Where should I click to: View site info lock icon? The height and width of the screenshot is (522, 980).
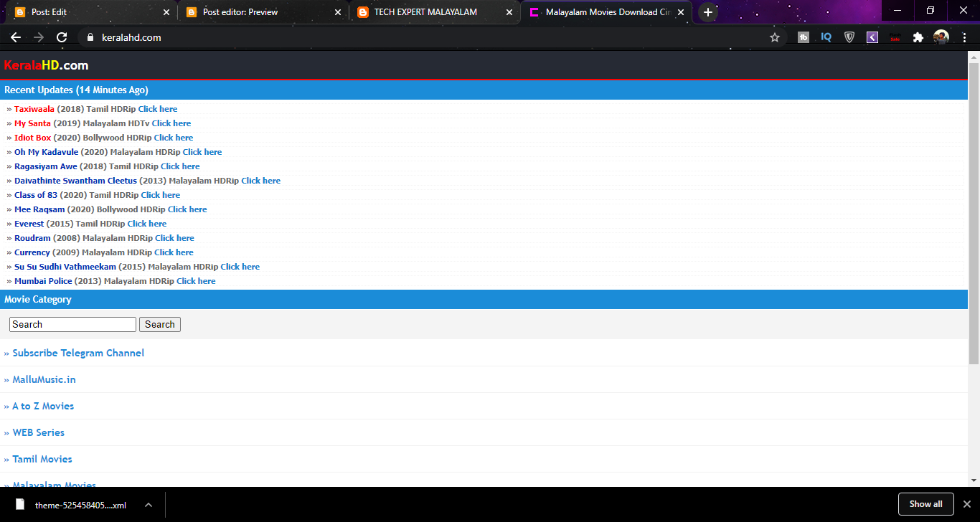[90, 37]
